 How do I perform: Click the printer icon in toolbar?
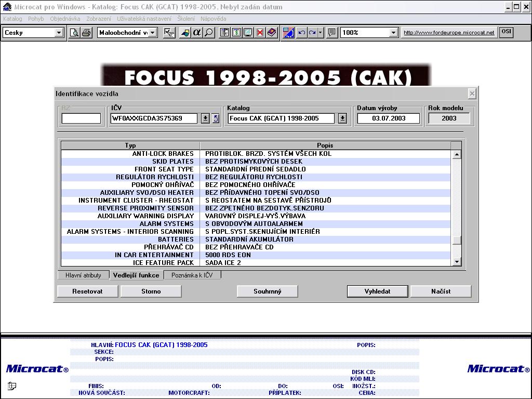coord(86,33)
